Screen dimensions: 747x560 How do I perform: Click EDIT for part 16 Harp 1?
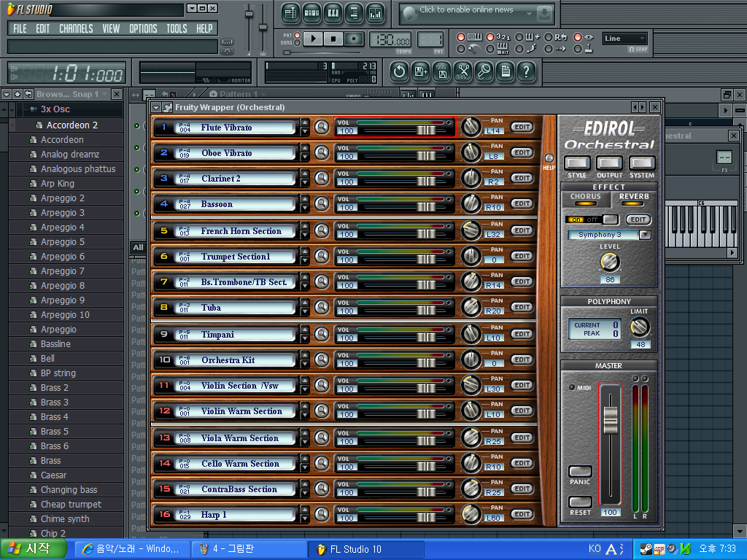522,514
